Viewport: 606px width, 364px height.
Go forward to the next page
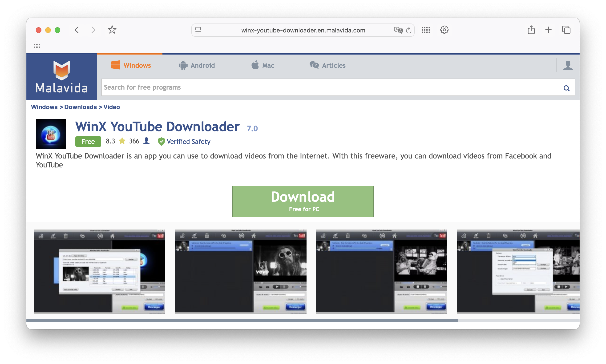pos(93,30)
